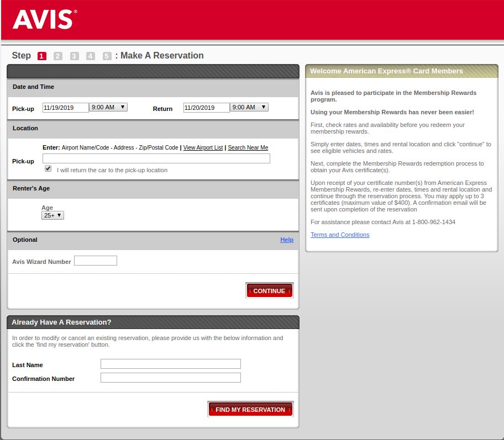
Task: Click the Avis Wizard Number field
Action: 96,261
